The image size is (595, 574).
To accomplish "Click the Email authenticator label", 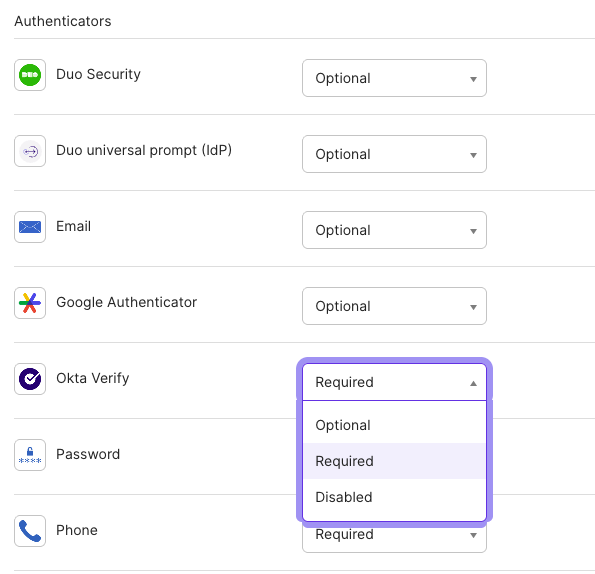I will tap(73, 226).
